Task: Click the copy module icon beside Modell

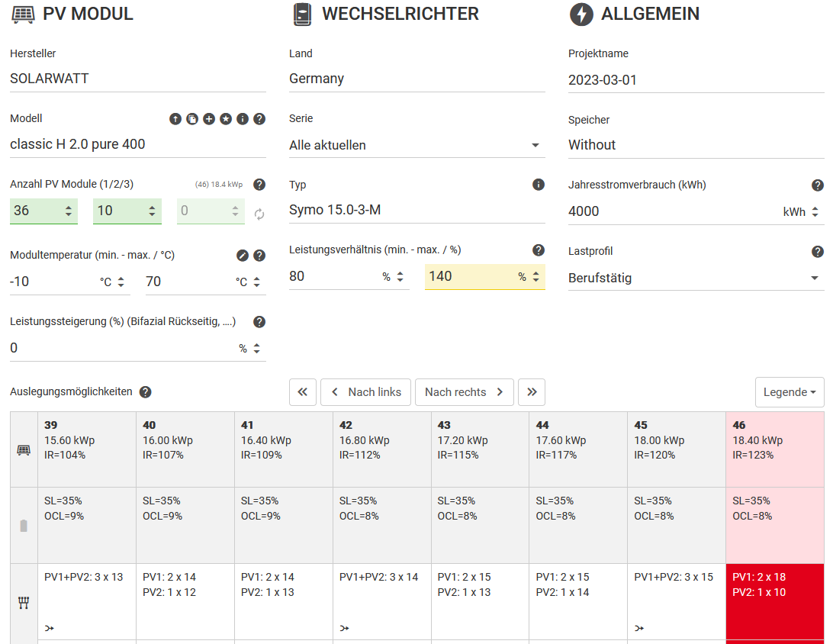Action: 192,119
